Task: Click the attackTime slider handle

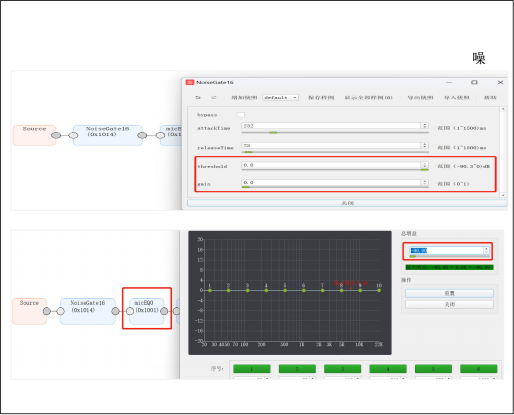Action: [273, 133]
